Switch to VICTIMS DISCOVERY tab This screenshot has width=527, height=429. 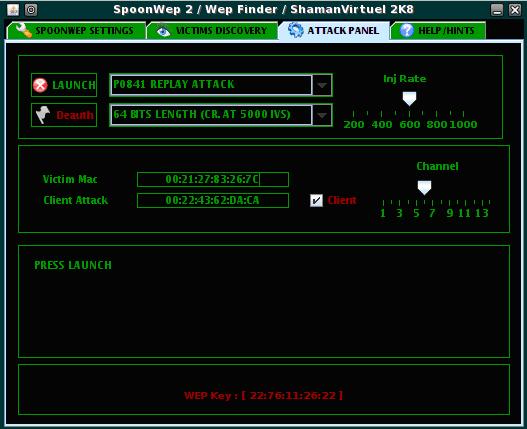tap(213, 31)
